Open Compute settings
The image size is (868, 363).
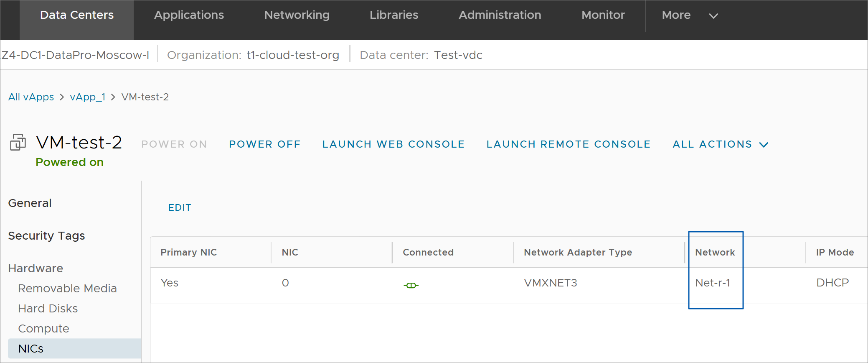pos(43,329)
